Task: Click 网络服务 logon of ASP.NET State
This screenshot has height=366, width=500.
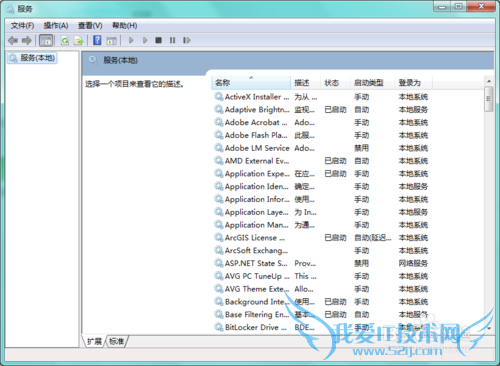Action: [x=413, y=263]
